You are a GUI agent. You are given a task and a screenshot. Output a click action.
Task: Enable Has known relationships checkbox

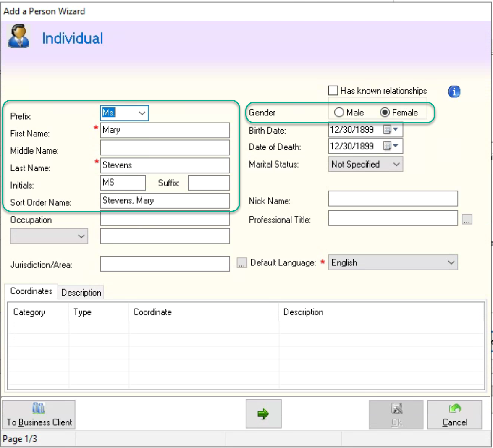pos(333,91)
